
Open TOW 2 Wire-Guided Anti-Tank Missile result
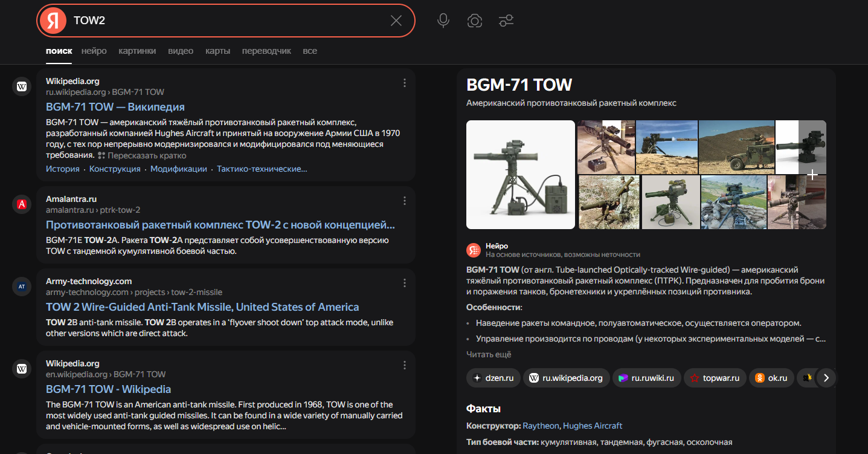pyautogui.click(x=202, y=307)
